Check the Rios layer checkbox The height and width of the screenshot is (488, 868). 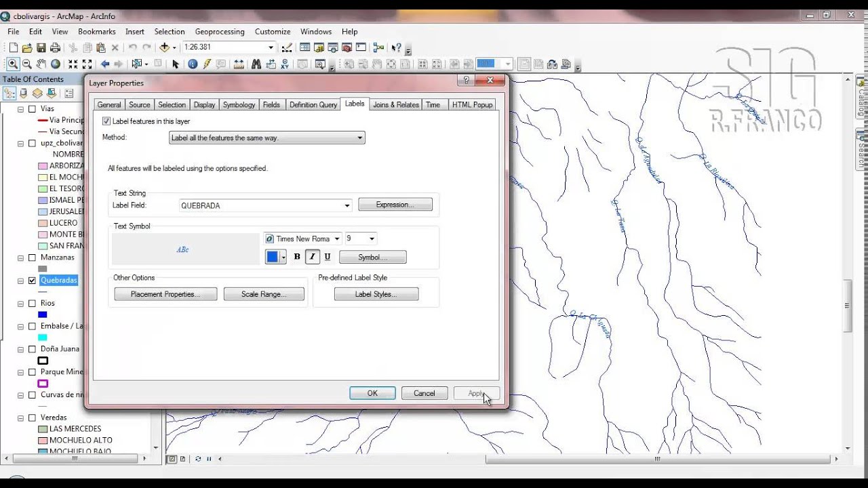32,303
